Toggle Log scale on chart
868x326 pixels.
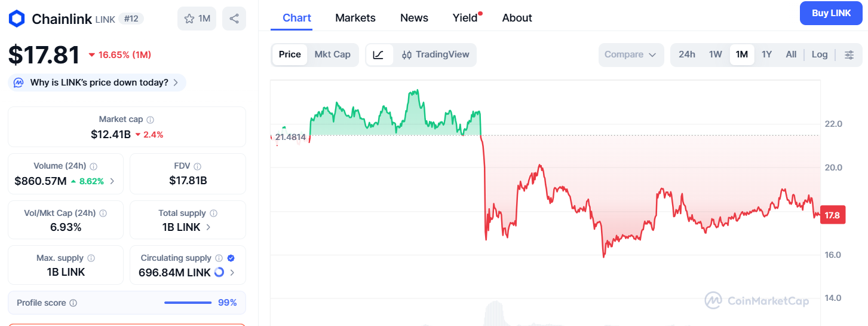click(x=819, y=54)
